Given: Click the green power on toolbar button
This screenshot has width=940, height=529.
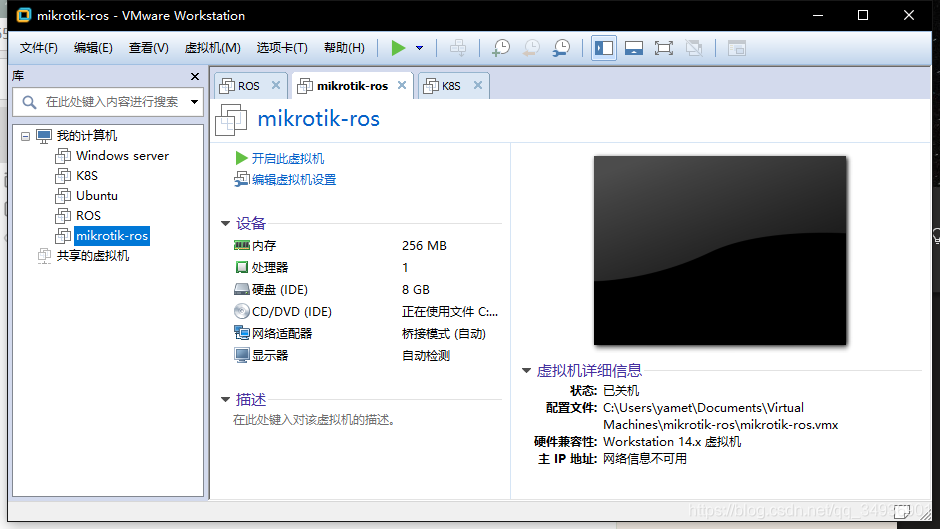Looking at the screenshot, I should pos(398,48).
